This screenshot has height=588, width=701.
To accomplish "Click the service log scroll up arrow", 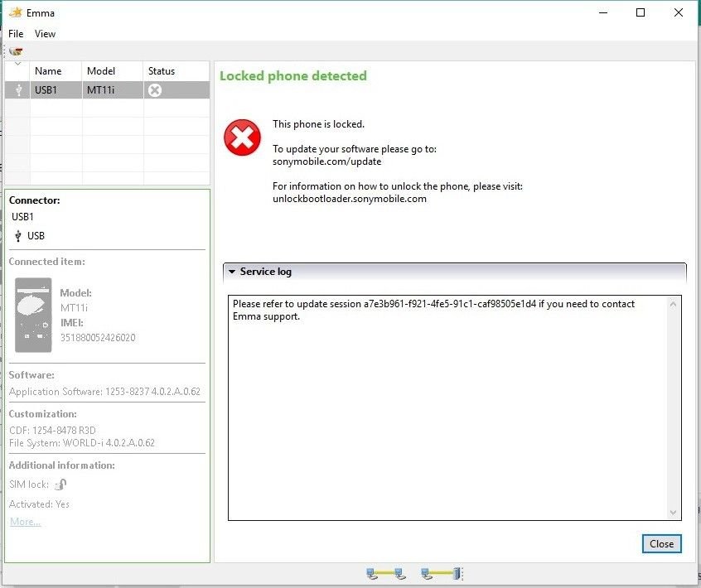I will (x=674, y=304).
